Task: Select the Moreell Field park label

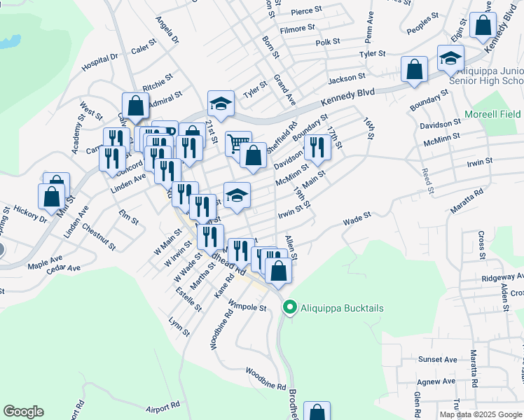Action: coord(492,114)
